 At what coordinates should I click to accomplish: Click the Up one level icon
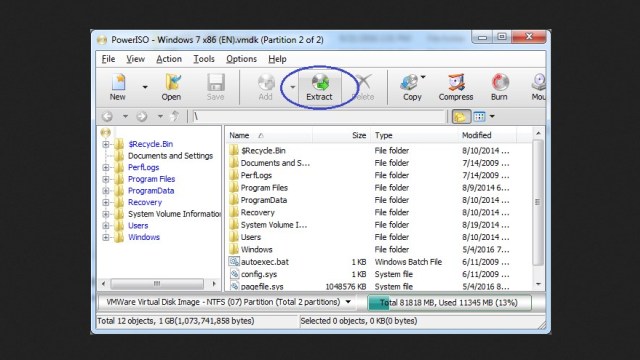point(175,117)
